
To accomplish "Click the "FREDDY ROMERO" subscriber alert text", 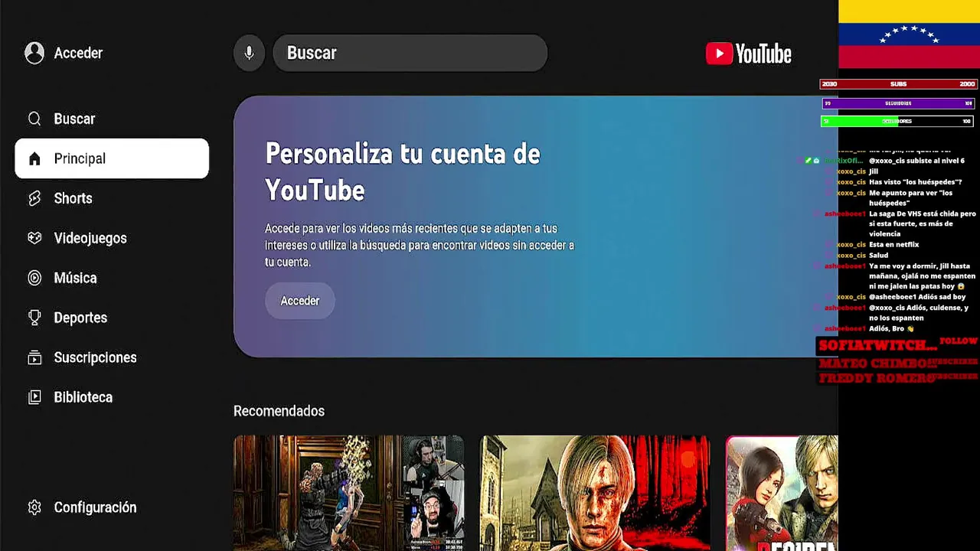I will [x=877, y=378].
